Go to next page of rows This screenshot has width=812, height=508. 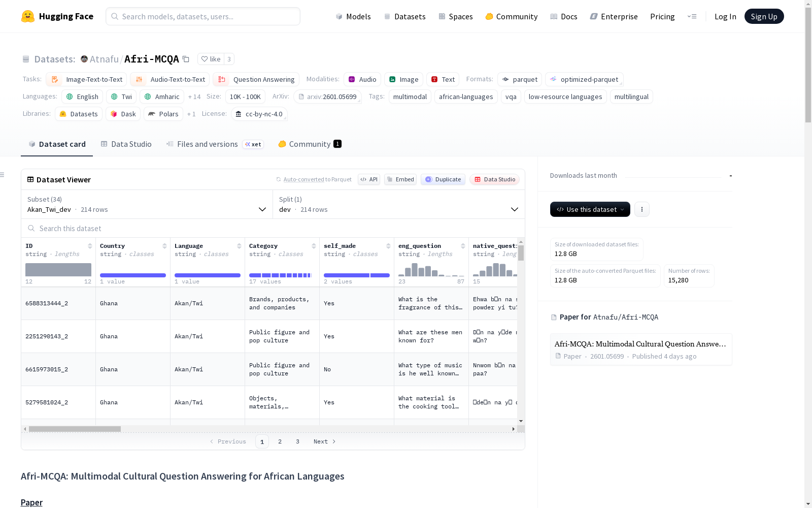tap(324, 441)
